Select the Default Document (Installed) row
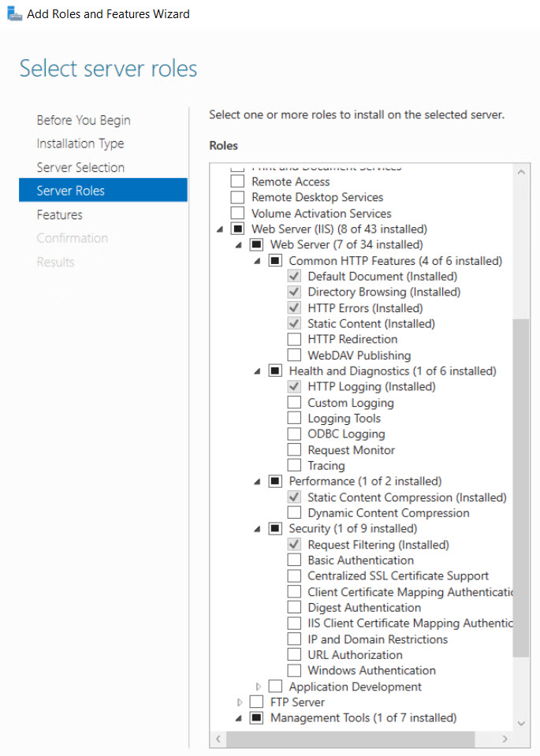 pyautogui.click(x=382, y=276)
